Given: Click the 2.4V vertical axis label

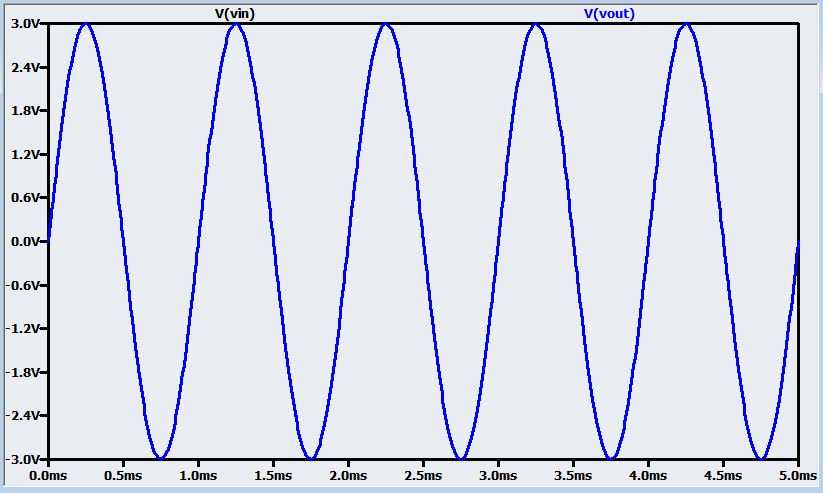Looking at the screenshot, I should tap(25, 68).
